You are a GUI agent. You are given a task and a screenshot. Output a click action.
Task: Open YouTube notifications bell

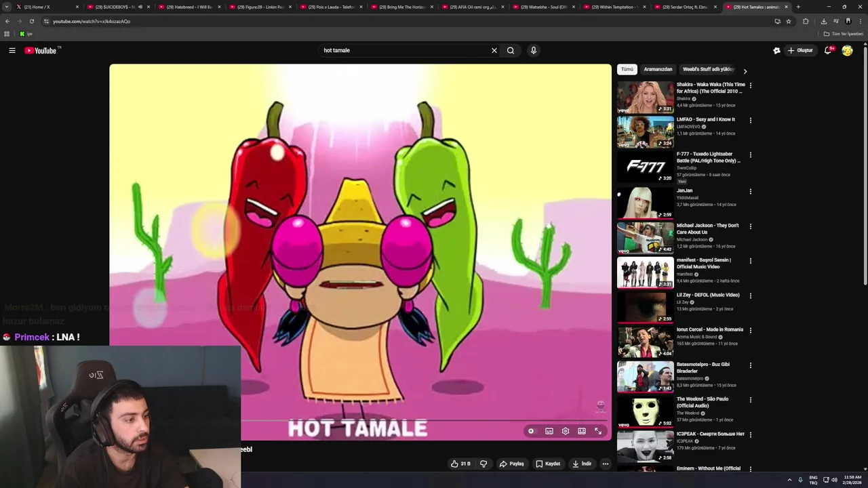pos(828,50)
